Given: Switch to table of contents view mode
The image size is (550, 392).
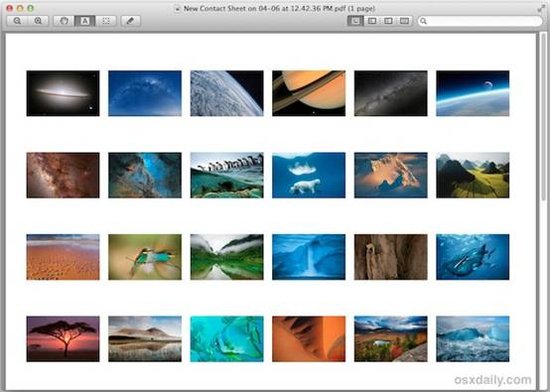Looking at the screenshot, I should [388, 21].
